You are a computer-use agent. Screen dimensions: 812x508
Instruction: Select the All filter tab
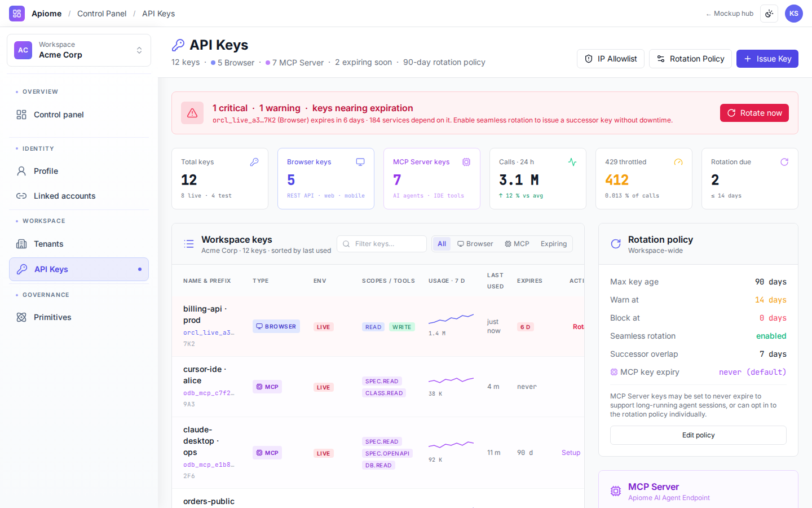coord(442,244)
